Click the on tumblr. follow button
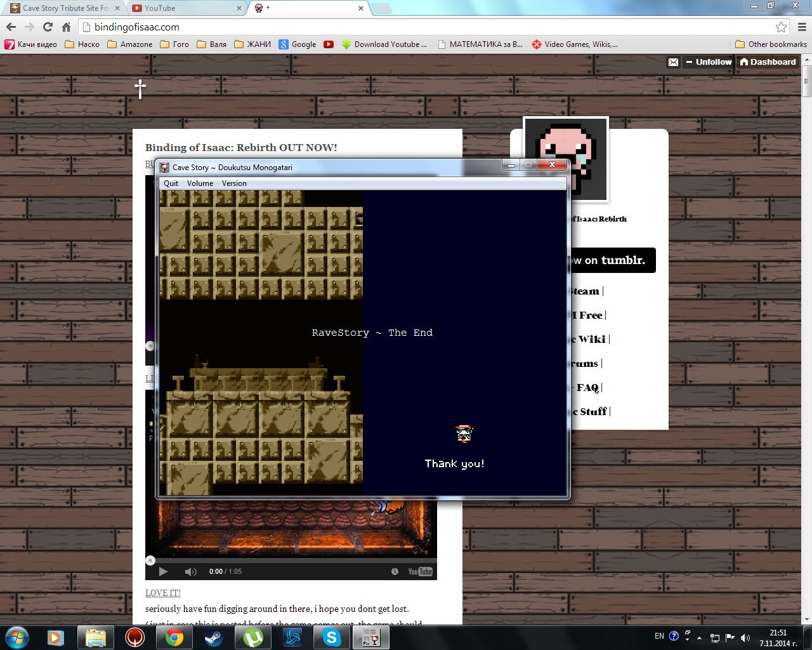The image size is (812, 650). click(612, 260)
